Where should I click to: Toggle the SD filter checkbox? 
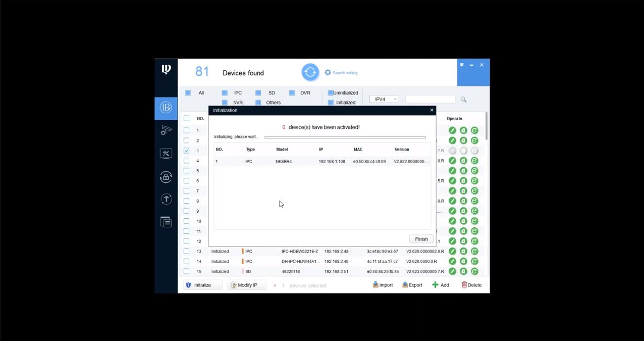pos(258,93)
